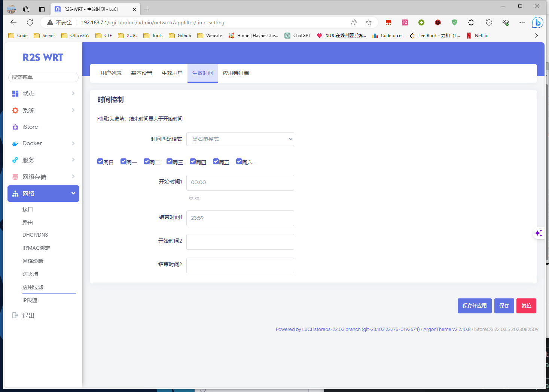Screen dimensions: 549x392
Task: Go back to the previous page
Action: tap(13, 22)
